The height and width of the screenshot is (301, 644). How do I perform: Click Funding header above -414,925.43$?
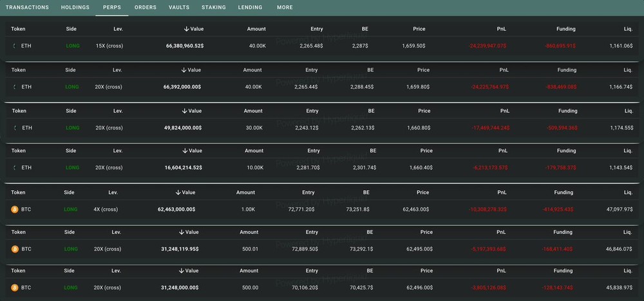[x=563, y=193]
